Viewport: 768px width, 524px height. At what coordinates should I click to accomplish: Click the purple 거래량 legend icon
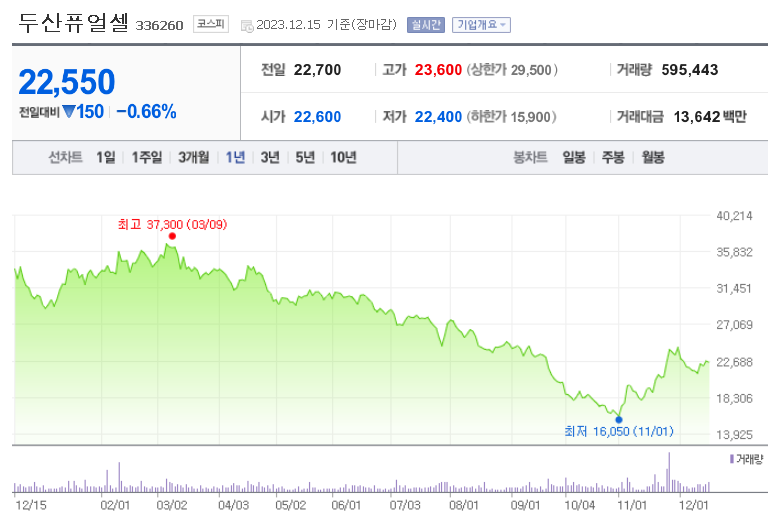click(x=732, y=459)
